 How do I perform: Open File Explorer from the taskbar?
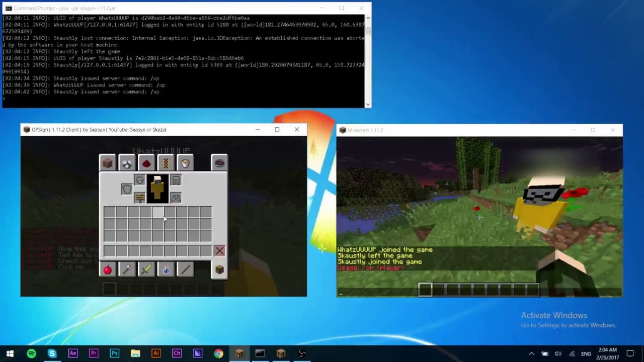click(x=135, y=353)
